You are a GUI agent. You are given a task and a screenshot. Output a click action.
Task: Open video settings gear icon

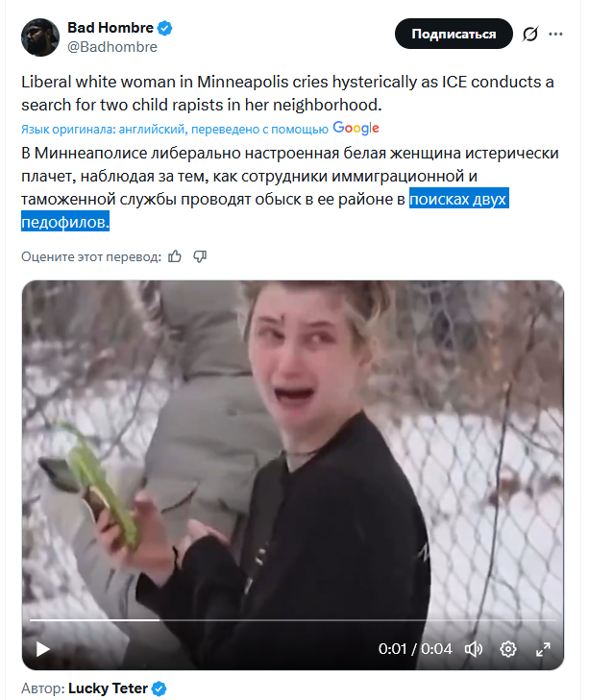[508, 649]
